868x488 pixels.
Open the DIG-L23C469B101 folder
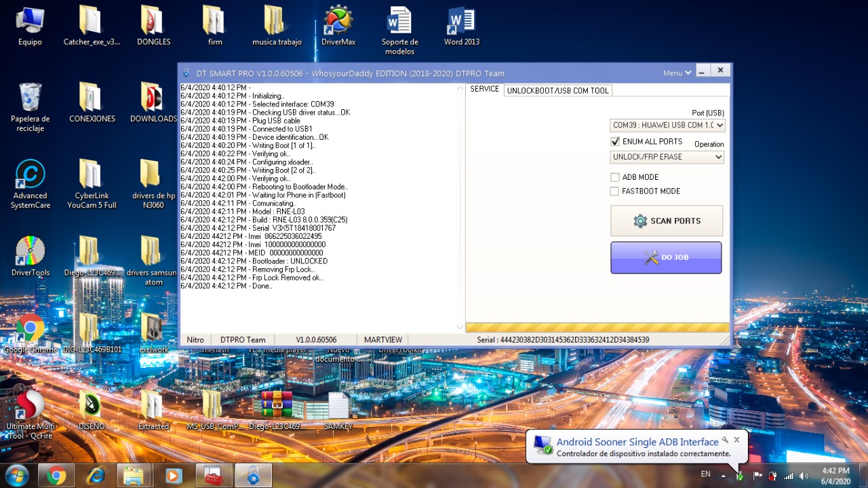92,333
